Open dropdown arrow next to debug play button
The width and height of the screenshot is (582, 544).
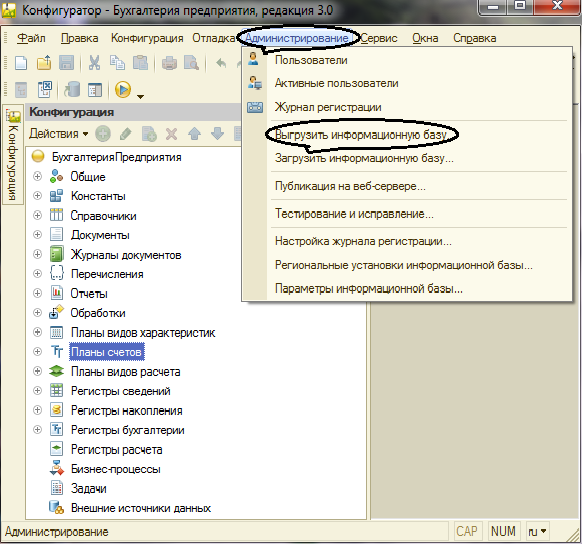click(140, 96)
